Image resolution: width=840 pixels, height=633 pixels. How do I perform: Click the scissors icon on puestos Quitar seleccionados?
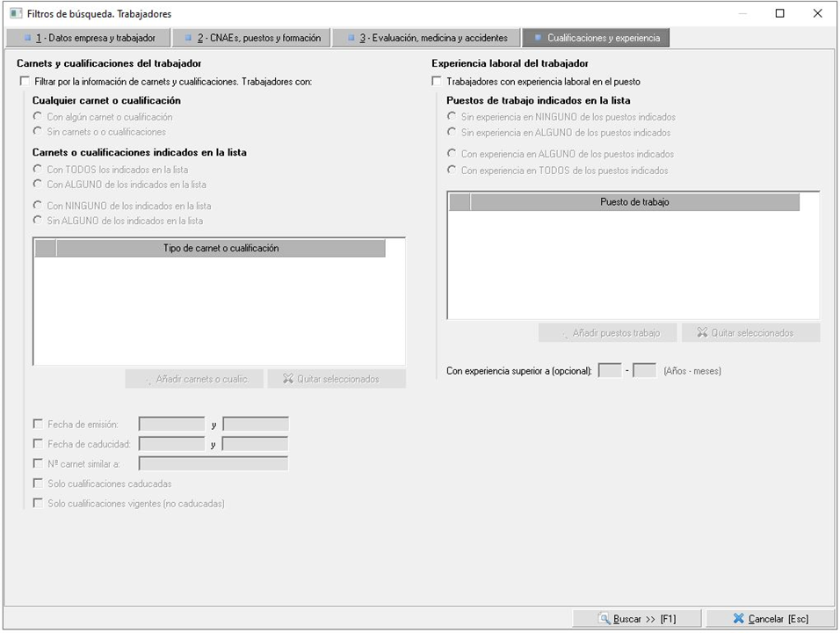coord(702,333)
